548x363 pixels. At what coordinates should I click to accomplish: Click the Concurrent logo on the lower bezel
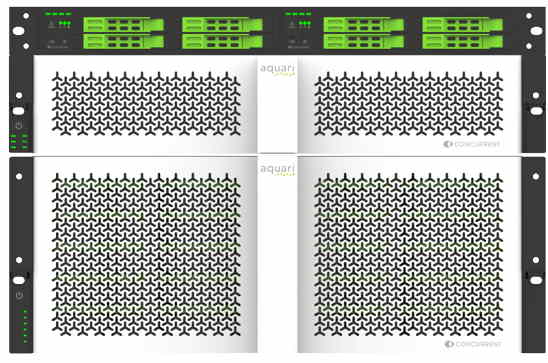click(473, 344)
